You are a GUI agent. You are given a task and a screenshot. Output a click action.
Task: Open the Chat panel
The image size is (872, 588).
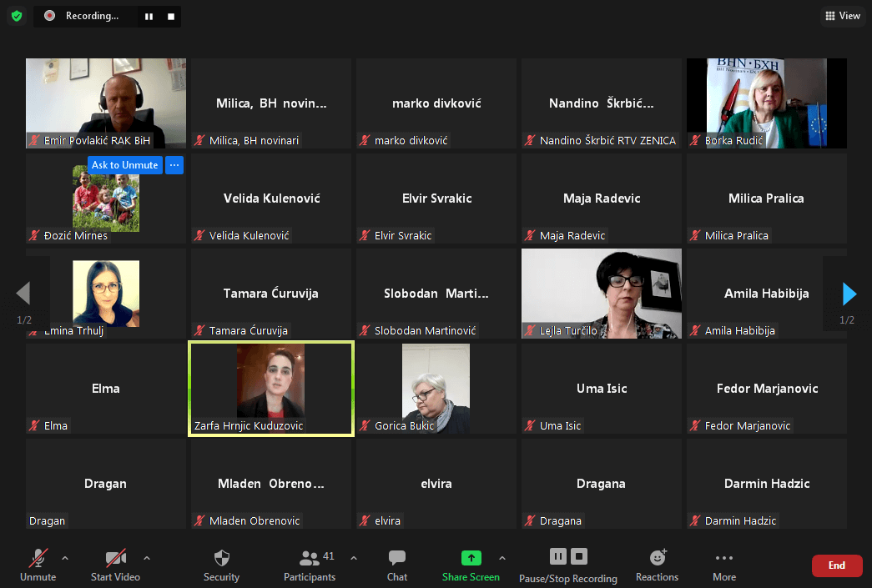pos(397,564)
